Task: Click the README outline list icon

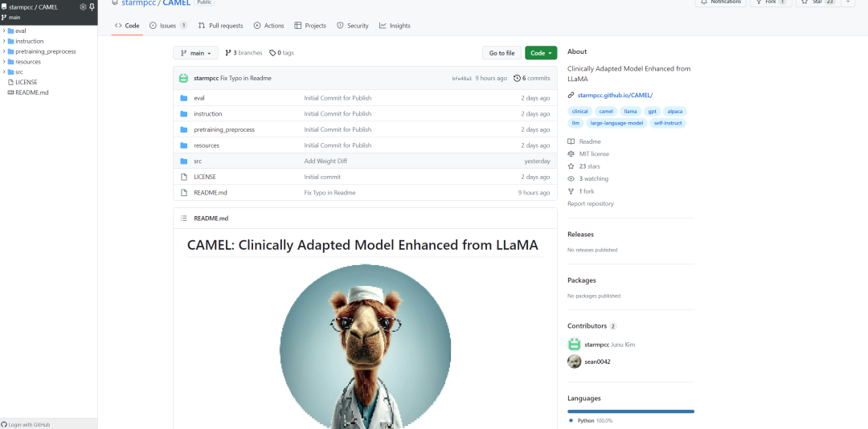Action: point(183,218)
